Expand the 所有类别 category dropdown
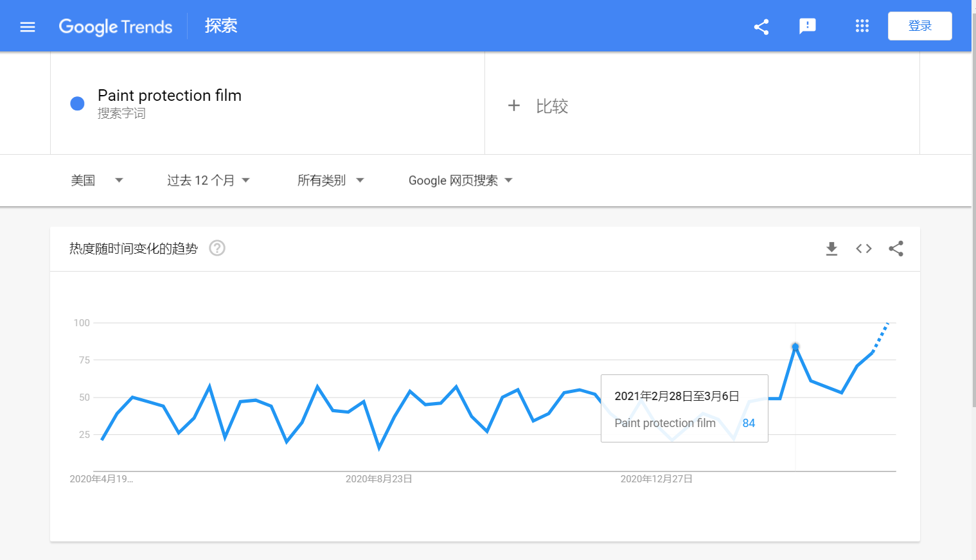The image size is (976, 560). [330, 180]
